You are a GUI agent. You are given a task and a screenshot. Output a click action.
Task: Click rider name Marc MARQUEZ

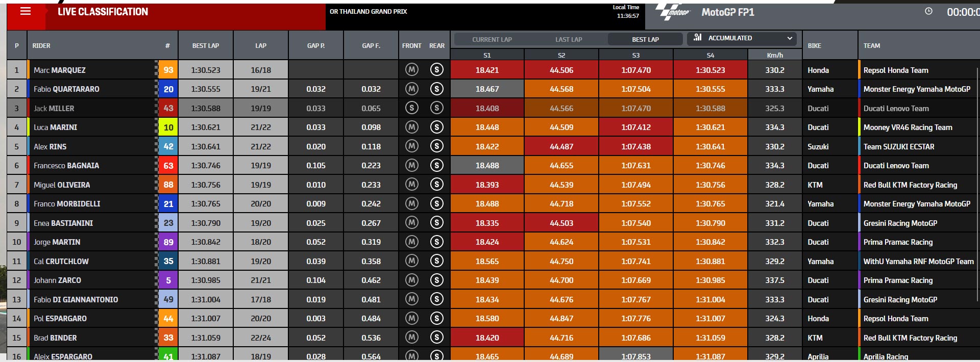click(60, 70)
